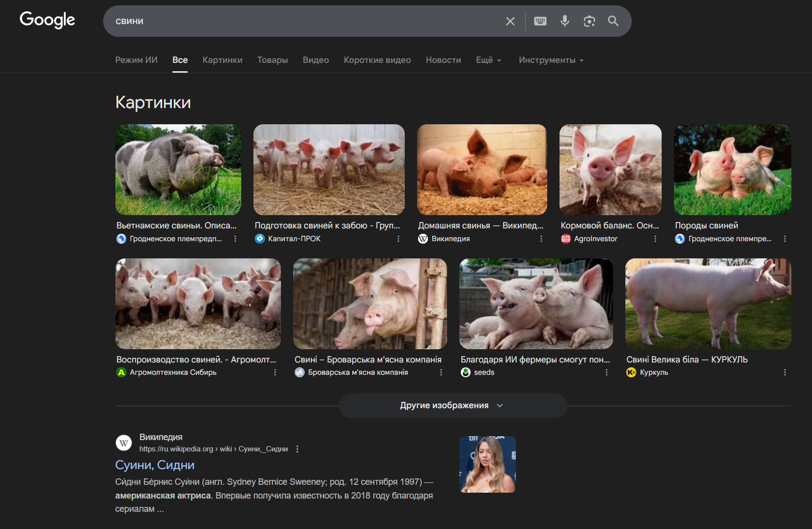Start voice search with microphone icon
Image resolution: width=812 pixels, height=529 pixels.
click(565, 21)
